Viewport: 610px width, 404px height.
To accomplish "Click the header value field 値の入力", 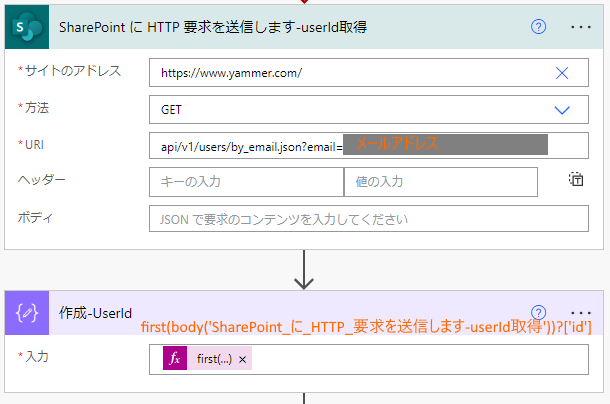I will point(441,182).
